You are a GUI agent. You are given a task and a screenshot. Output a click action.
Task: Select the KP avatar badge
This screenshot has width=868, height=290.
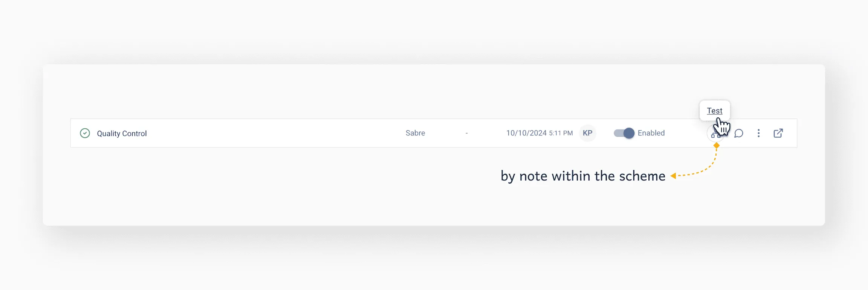(588, 133)
